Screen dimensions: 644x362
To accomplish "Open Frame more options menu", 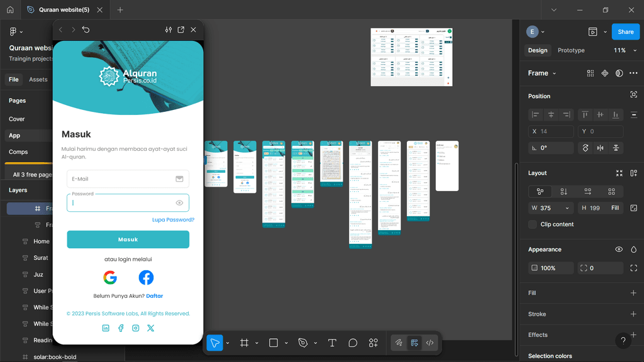I will point(633,73).
